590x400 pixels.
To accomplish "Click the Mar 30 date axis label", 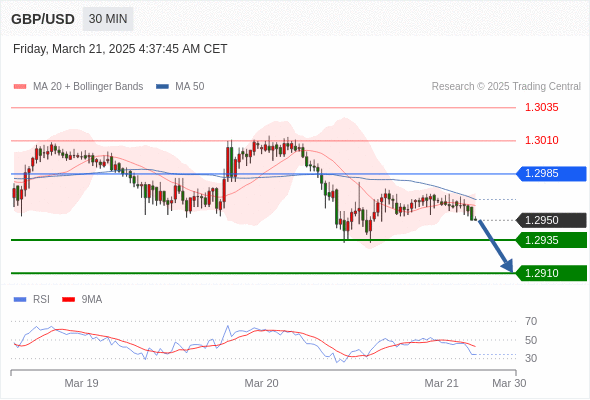I will pos(509,383).
